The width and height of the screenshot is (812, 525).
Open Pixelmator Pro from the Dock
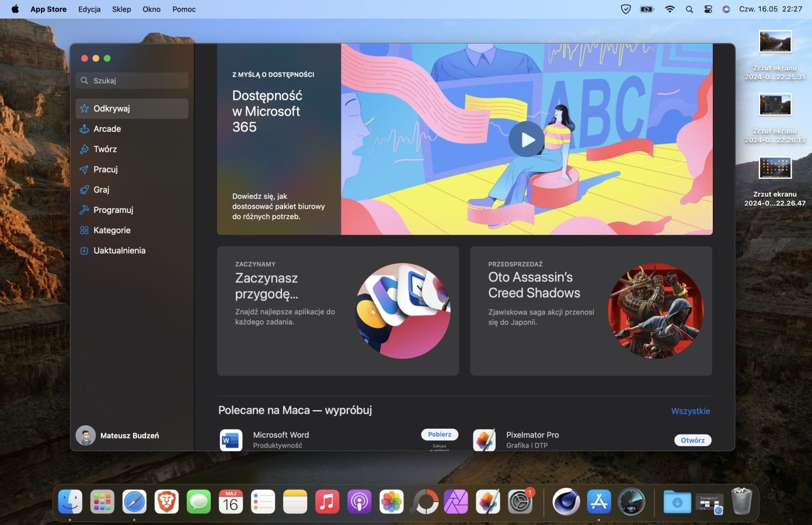pyautogui.click(x=488, y=502)
